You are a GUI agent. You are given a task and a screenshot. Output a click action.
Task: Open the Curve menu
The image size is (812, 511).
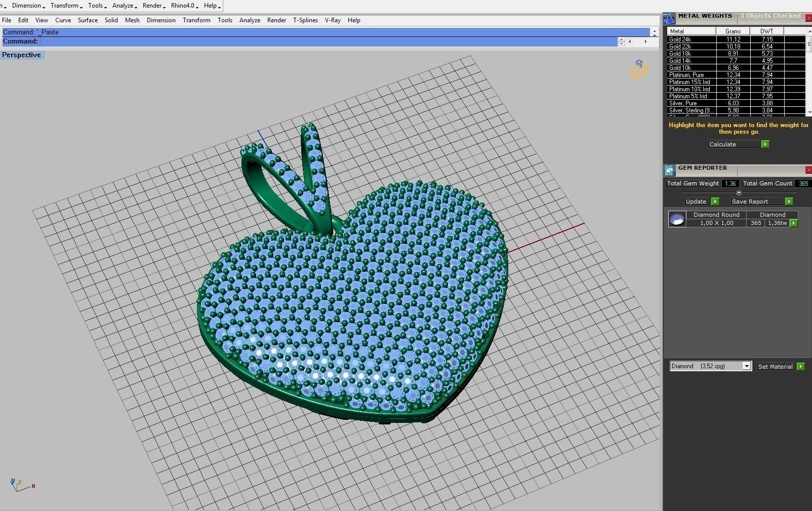[63, 20]
